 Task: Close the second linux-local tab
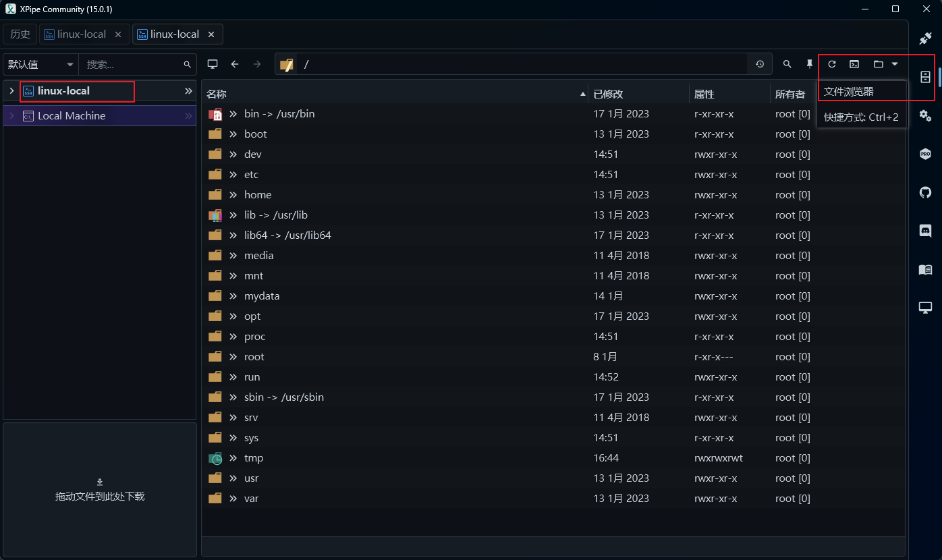point(211,34)
